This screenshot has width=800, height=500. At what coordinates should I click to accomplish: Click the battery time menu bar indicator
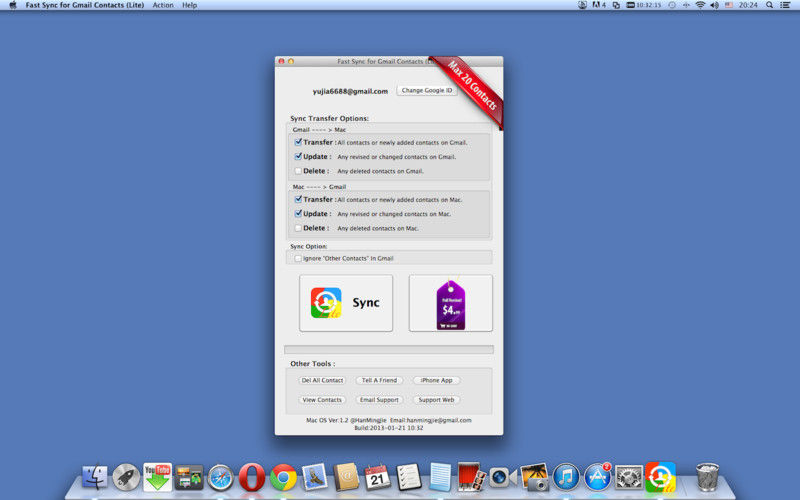644,5
